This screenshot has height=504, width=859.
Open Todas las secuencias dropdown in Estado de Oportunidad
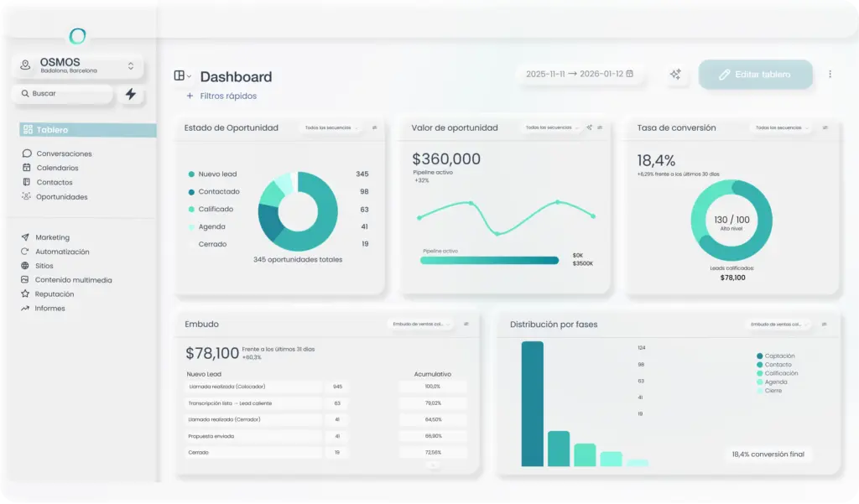pos(330,128)
